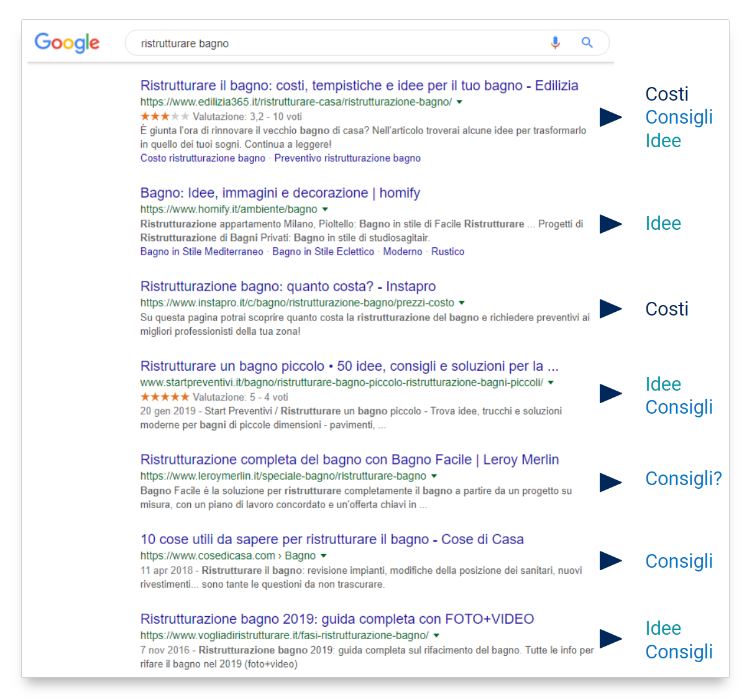This screenshot has width=752, height=700.
Task: Follow the 'Moderno' sitelink
Action: tap(403, 252)
